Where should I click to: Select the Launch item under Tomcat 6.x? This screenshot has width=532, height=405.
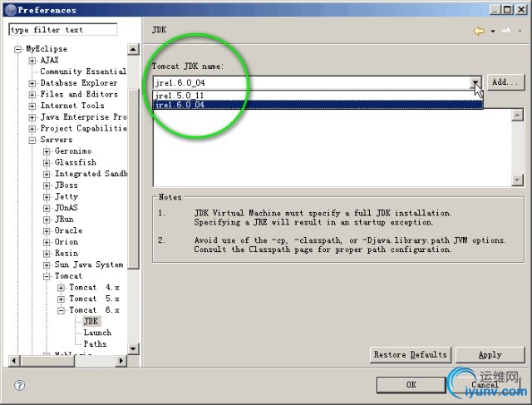pyautogui.click(x=97, y=333)
